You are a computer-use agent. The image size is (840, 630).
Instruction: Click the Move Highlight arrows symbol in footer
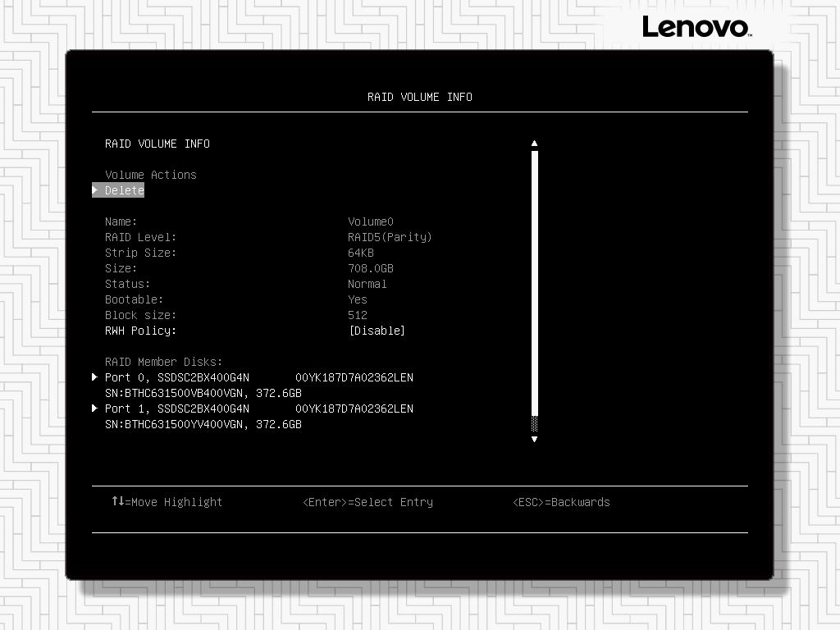[117, 501]
